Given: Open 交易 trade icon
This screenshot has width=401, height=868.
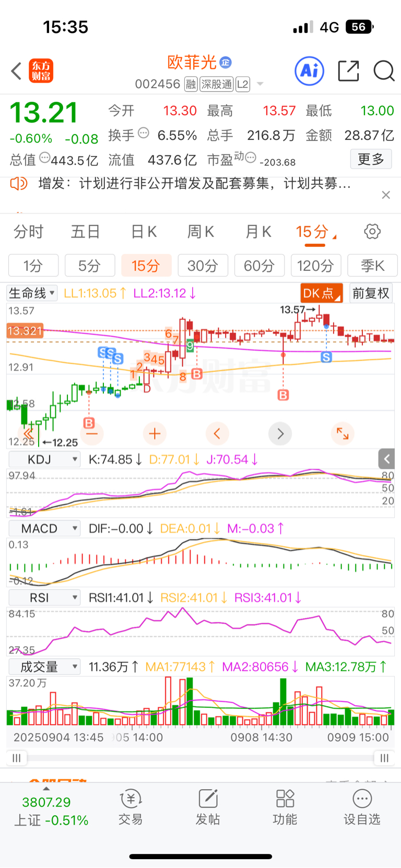Looking at the screenshot, I should point(131,807).
